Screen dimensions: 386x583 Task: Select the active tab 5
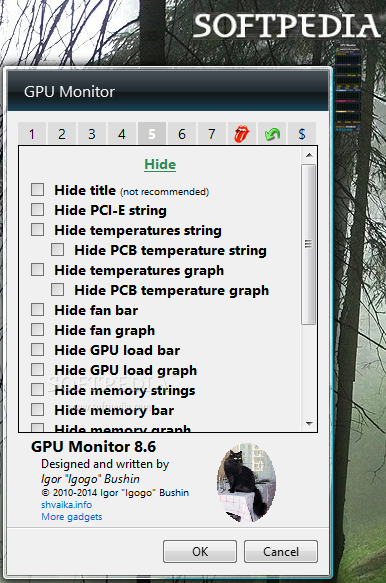[152, 133]
